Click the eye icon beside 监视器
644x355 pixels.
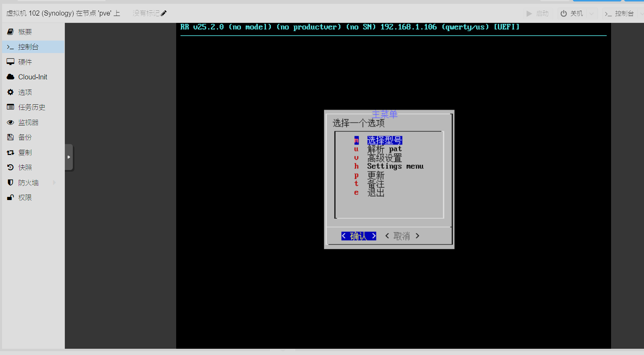tap(10, 122)
